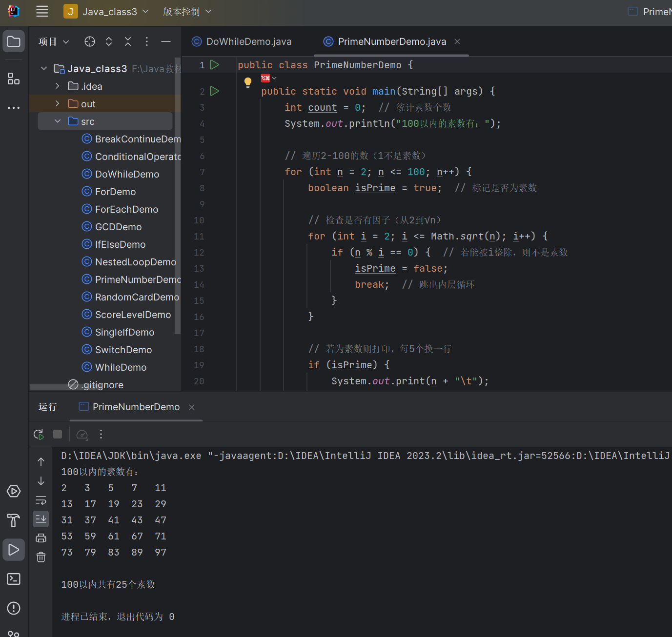The height and width of the screenshot is (637, 672).
Task: Clear the console with the trash icon
Action: (x=41, y=557)
